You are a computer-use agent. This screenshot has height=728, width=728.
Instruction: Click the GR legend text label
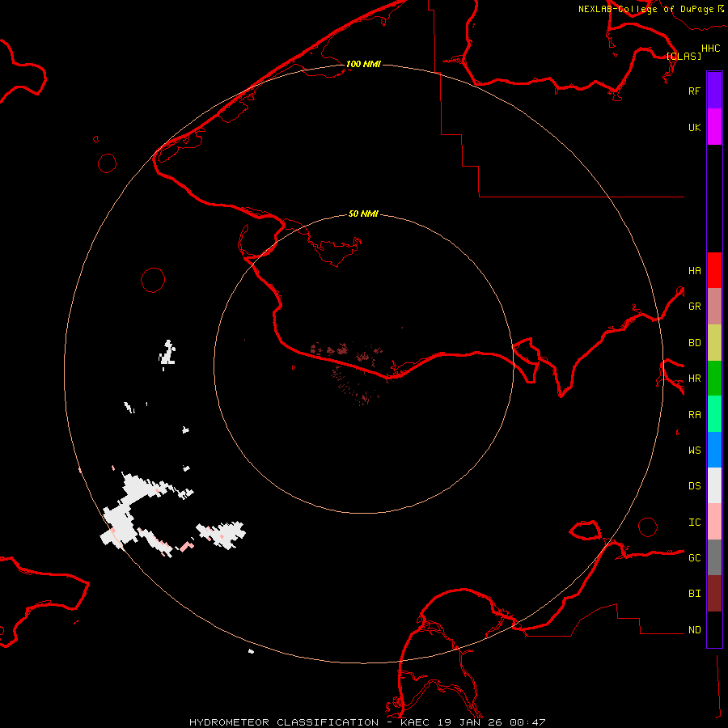click(694, 307)
